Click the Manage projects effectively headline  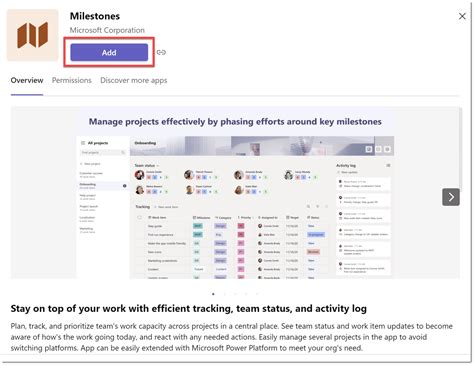[235, 122]
